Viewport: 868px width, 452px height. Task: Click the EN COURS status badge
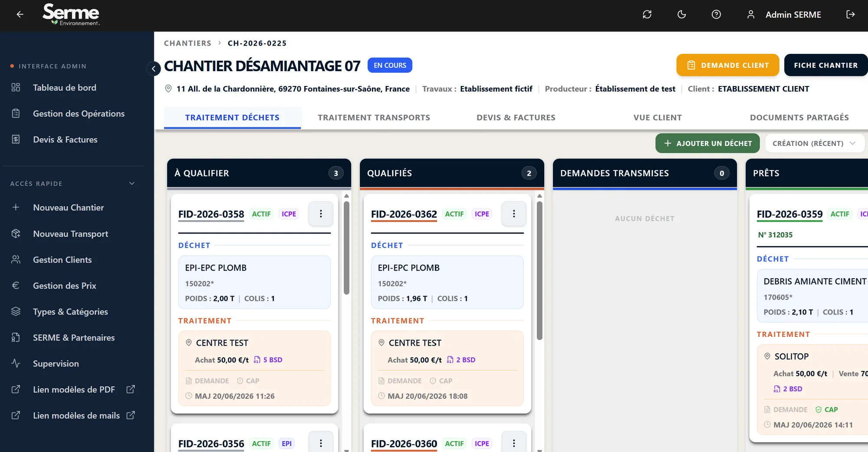click(390, 65)
